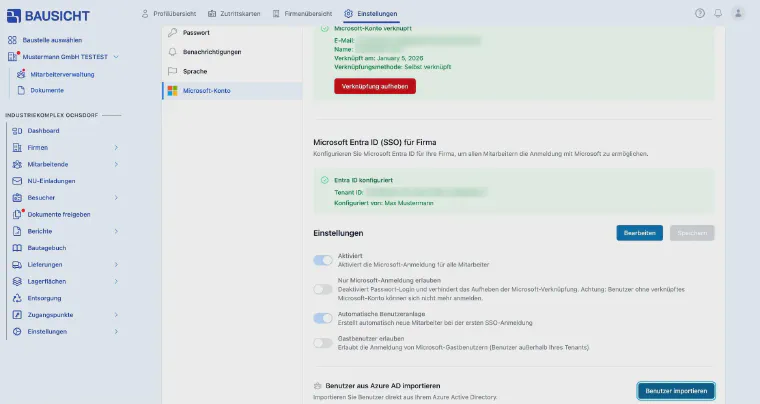Expand the Lagerflächen submenu chevron
This screenshot has height=404, width=760.
coord(116,281)
